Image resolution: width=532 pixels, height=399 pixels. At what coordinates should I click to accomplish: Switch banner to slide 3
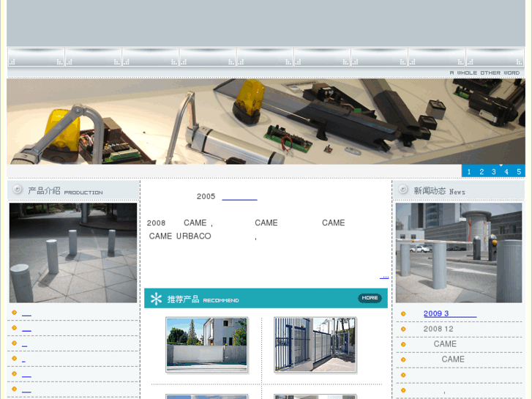tap(494, 171)
